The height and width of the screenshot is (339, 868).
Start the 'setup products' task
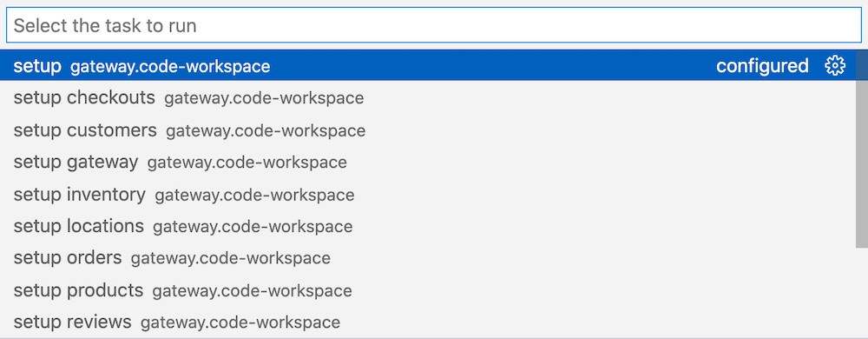click(428, 290)
